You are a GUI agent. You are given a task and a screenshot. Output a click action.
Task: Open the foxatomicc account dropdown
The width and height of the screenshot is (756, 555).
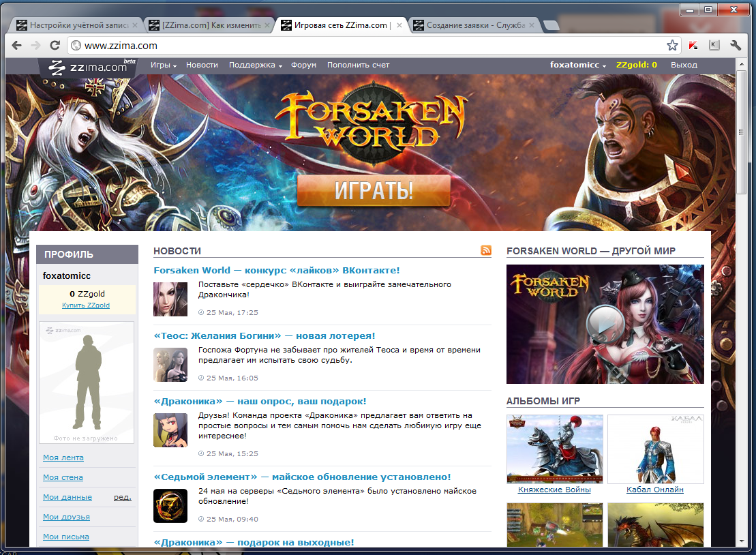[578, 65]
